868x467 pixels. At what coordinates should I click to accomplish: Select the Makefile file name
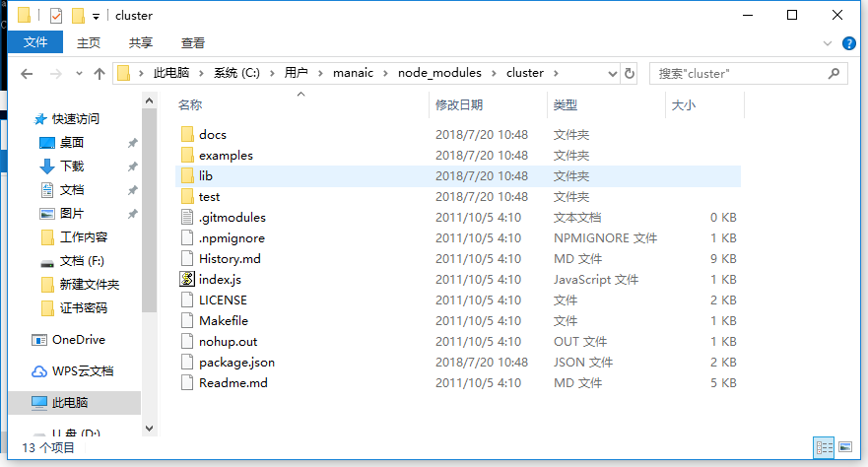click(224, 320)
